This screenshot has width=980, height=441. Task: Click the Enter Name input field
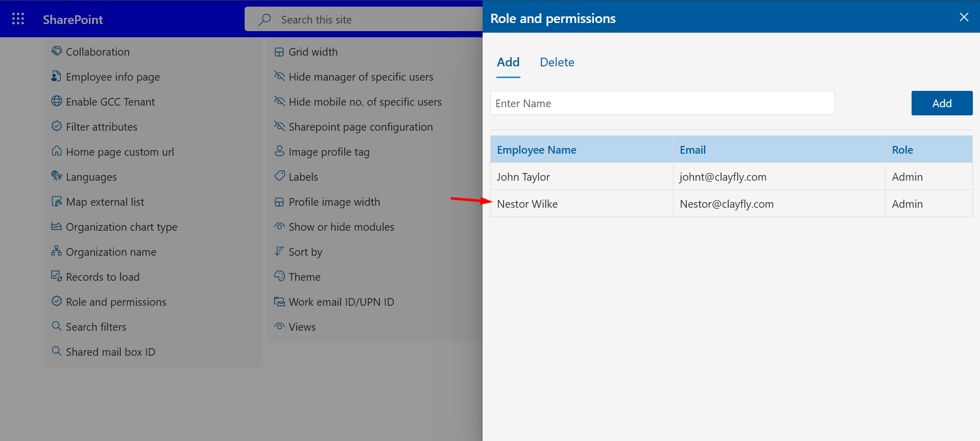pyautogui.click(x=662, y=103)
